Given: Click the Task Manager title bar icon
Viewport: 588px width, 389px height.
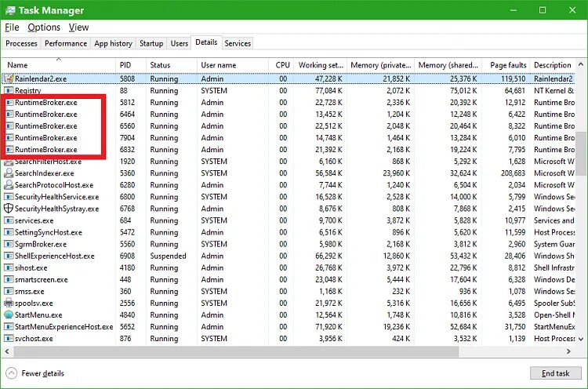Looking at the screenshot, I should point(10,10).
